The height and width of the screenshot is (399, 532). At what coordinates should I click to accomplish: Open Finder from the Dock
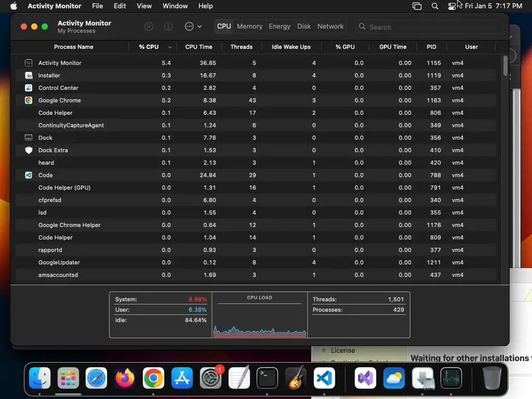click(x=39, y=378)
